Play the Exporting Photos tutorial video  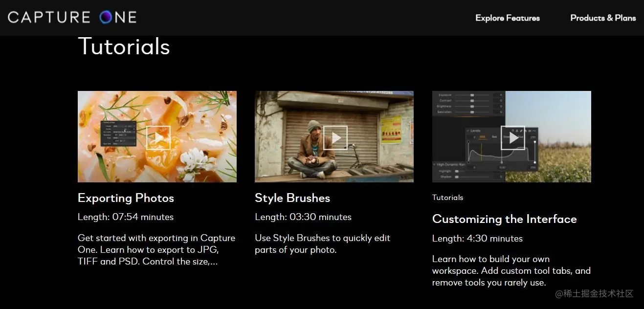tap(158, 137)
